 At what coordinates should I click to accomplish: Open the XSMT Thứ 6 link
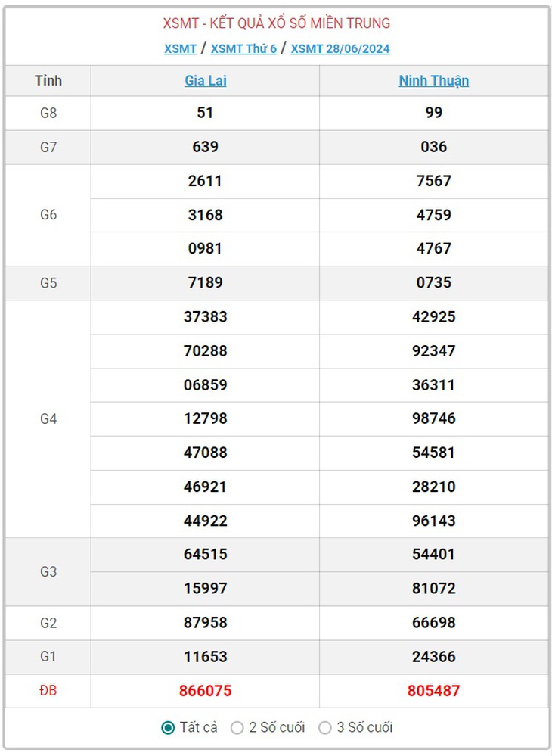pyautogui.click(x=243, y=48)
